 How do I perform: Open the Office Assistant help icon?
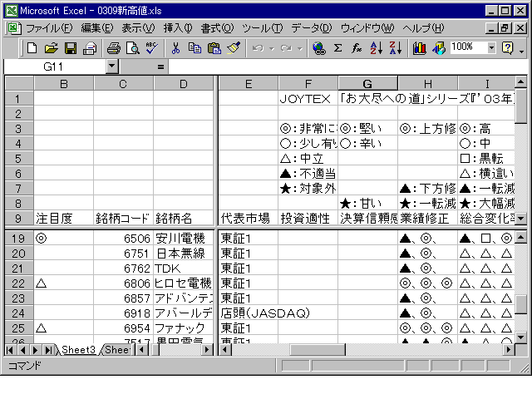[508, 48]
